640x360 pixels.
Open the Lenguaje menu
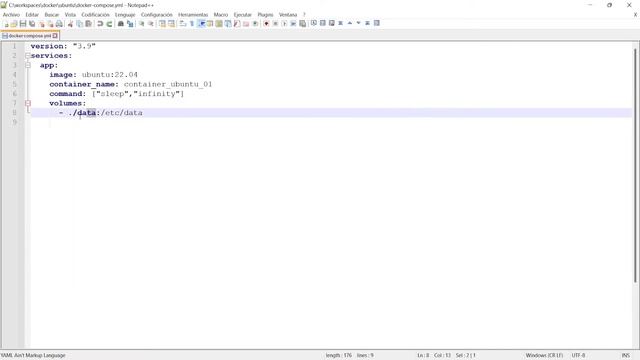(125, 15)
